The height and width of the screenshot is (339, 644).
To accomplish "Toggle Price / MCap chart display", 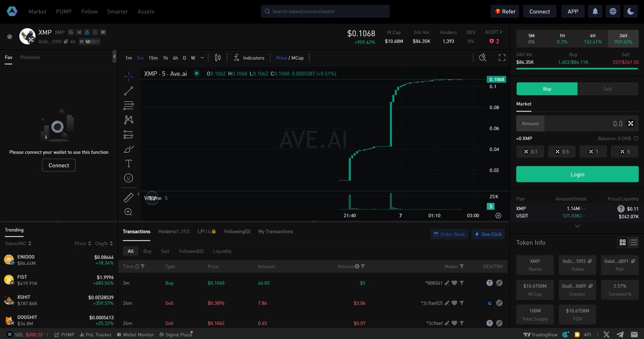I will (290, 58).
